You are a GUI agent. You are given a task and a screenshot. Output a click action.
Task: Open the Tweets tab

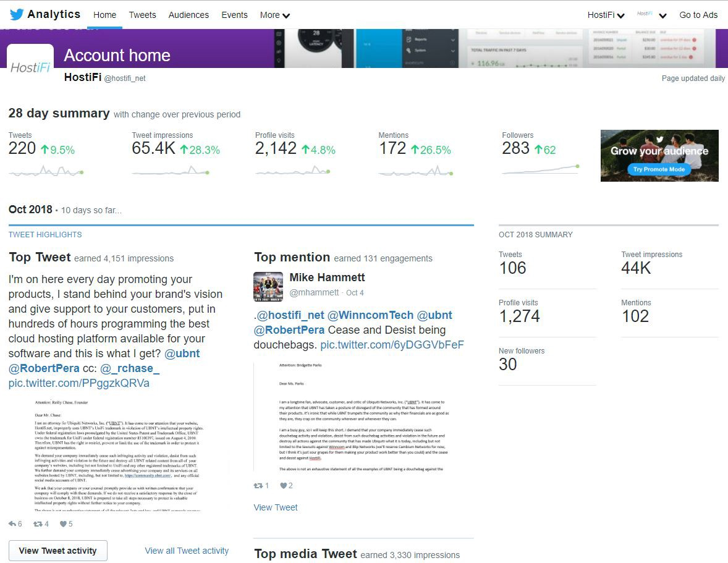142,15
